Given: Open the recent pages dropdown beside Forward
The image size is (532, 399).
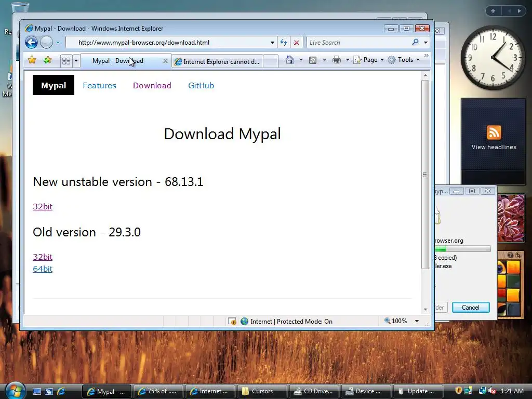Looking at the screenshot, I should [58, 43].
